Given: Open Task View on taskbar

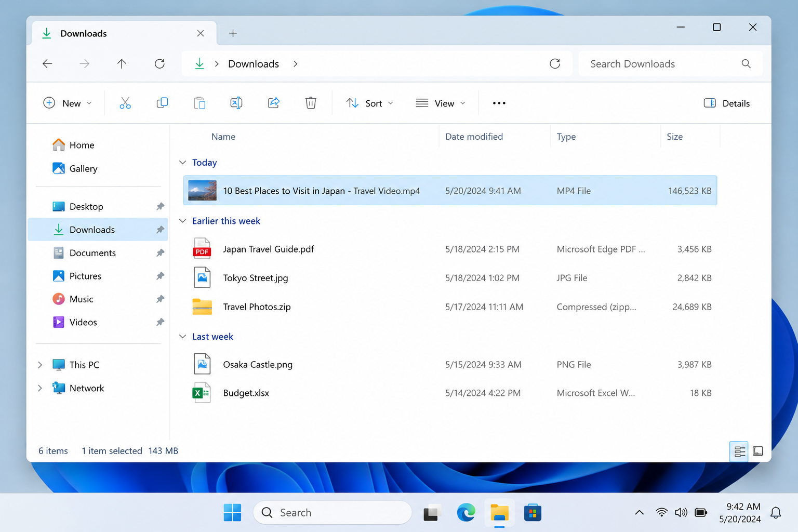Looking at the screenshot, I should [x=432, y=513].
